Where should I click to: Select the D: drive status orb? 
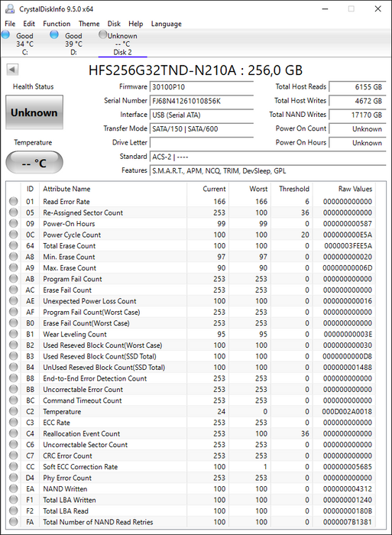(54, 34)
